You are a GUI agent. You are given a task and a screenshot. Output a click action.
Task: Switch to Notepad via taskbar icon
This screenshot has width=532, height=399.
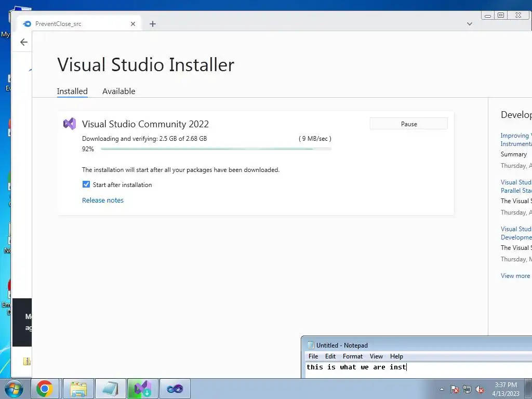coord(111,389)
